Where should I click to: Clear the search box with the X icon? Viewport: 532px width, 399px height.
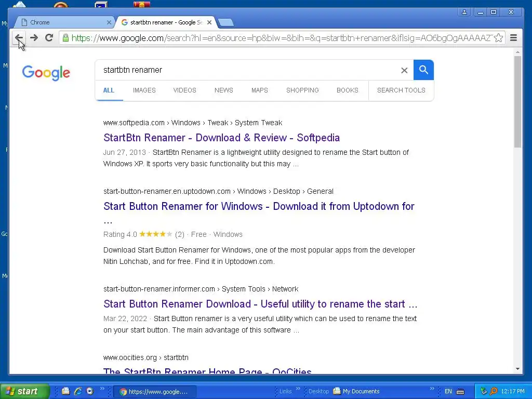(404, 70)
